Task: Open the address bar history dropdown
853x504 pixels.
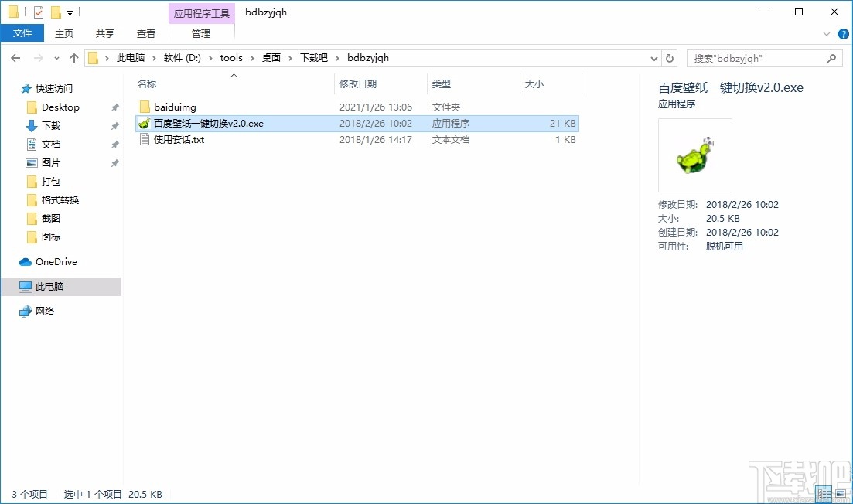Action: click(x=653, y=58)
